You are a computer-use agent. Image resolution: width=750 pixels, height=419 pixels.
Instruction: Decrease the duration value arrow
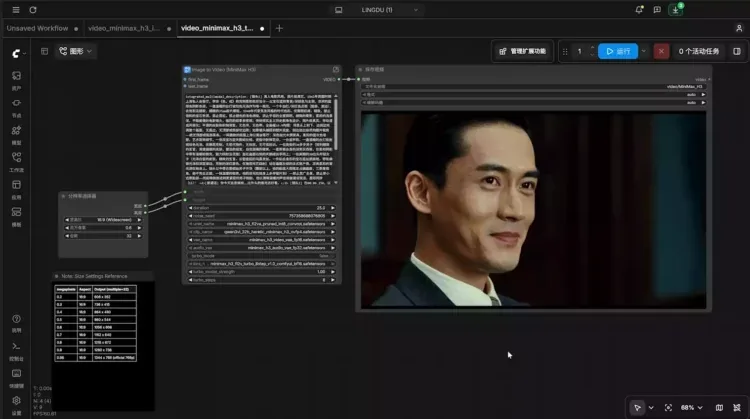tap(190, 208)
